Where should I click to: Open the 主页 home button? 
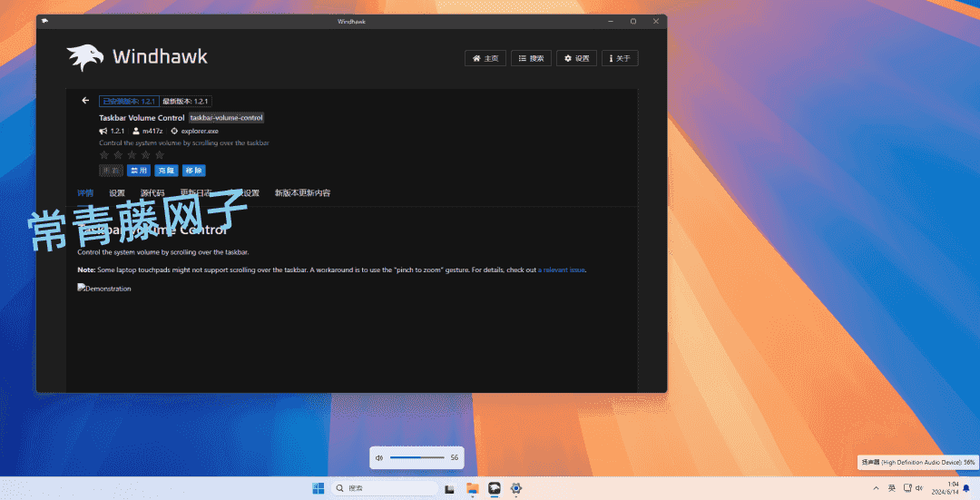485,58
